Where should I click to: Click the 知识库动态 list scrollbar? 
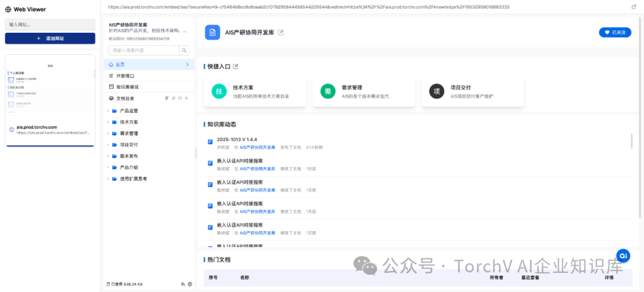631,141
